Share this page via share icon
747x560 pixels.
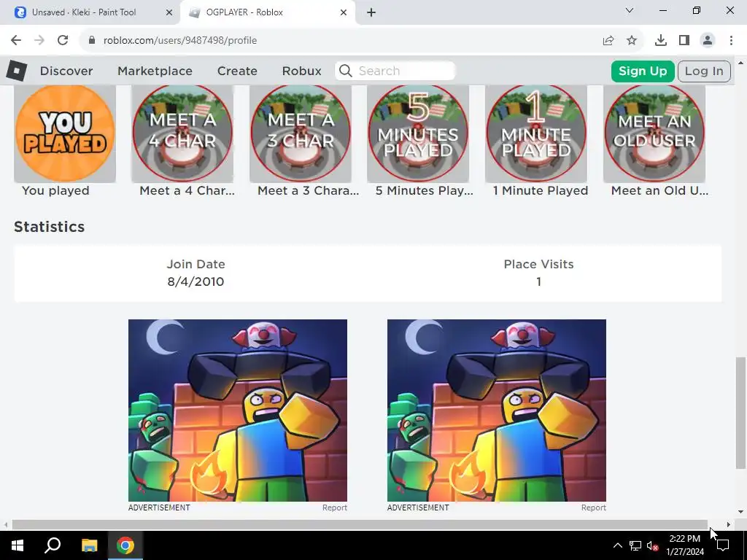tap(608, 41)
